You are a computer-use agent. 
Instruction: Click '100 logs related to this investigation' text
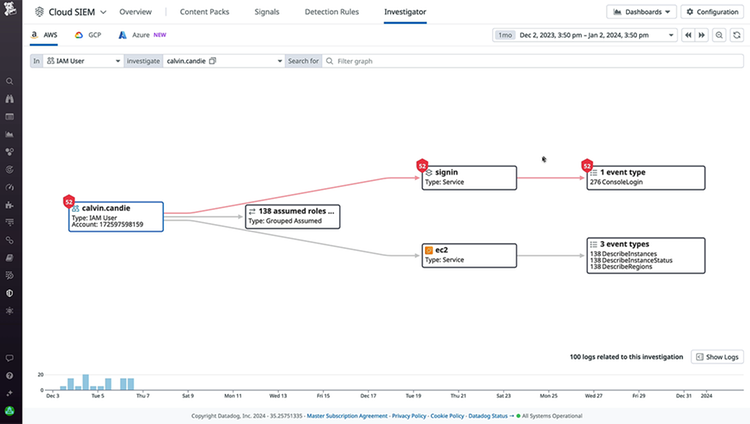(x=626, y=357)
